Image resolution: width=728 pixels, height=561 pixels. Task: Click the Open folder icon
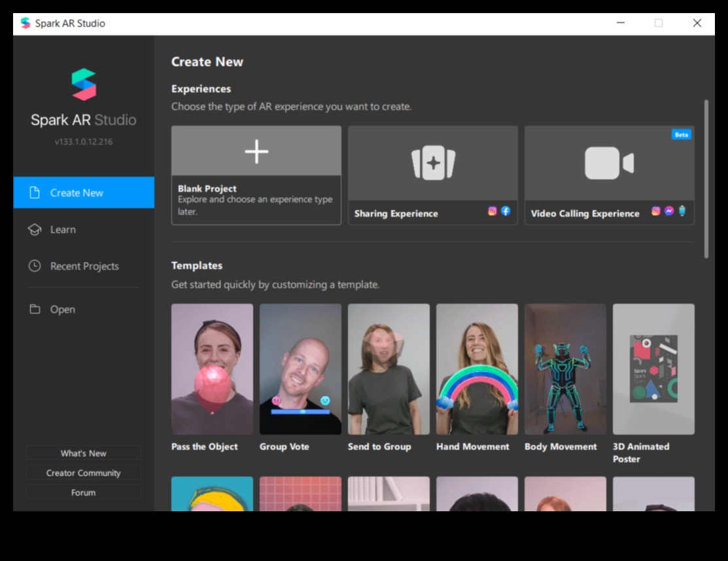(35, 310)
